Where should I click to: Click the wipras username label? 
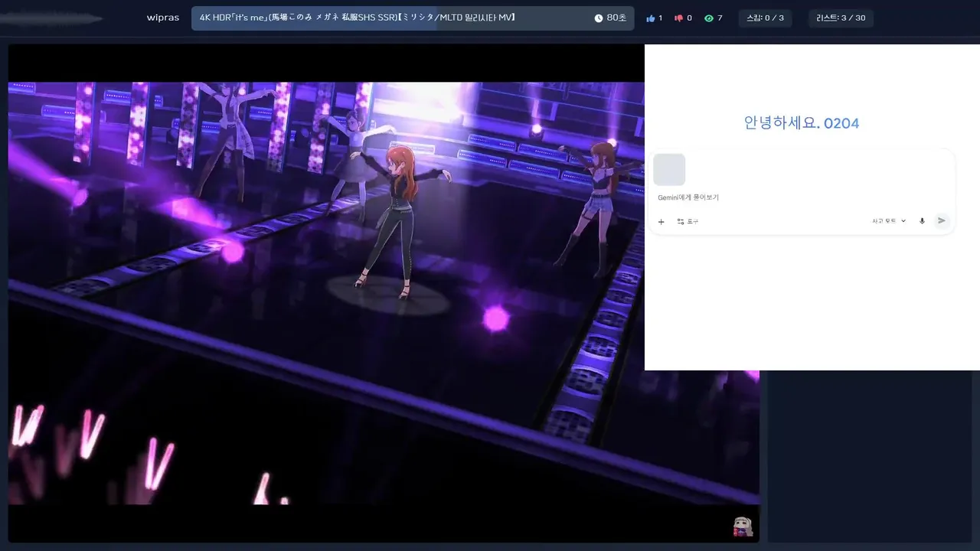point(163,18)
